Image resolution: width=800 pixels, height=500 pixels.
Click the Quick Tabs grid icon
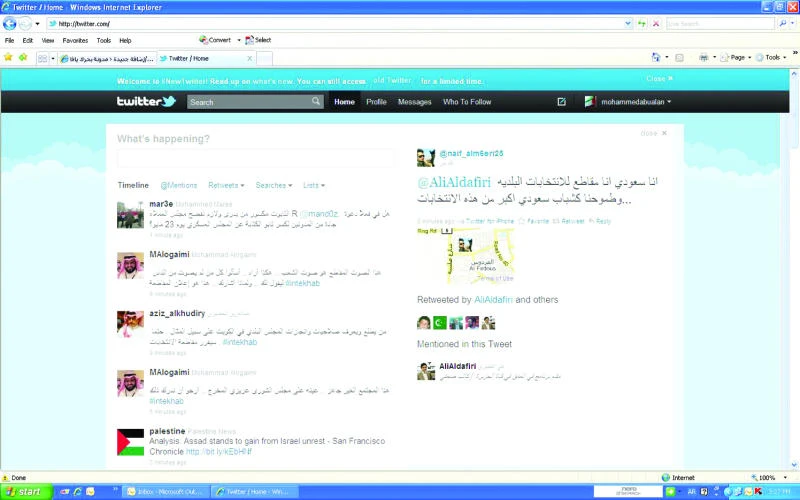(42, 59)
